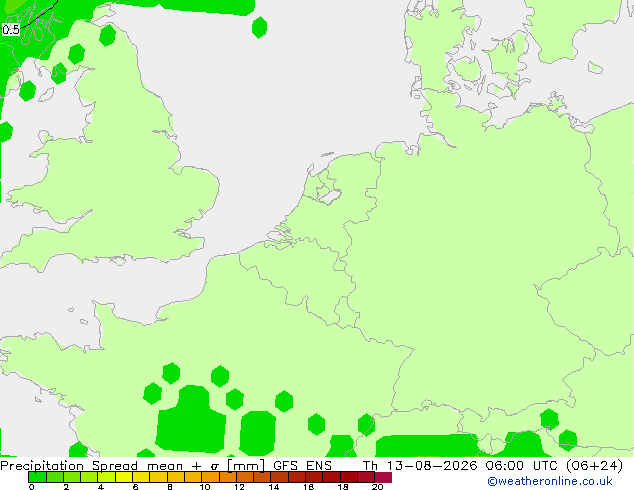Click the 06:00 UTC time label
Viewport: 634px width, 490px height.
click(x=522, y=466)
